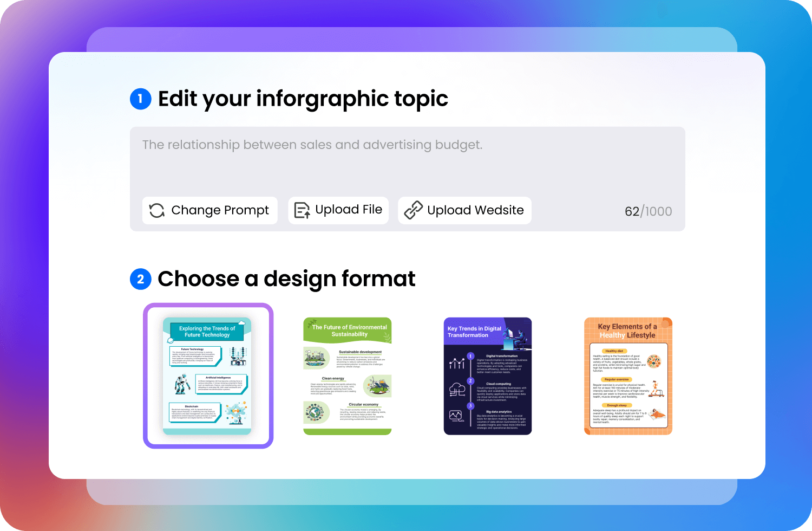Image resolution: width=812 pixels, height=531 pixels.
Task: Click the cloud computing icon in the dark template
Action: 457,389
